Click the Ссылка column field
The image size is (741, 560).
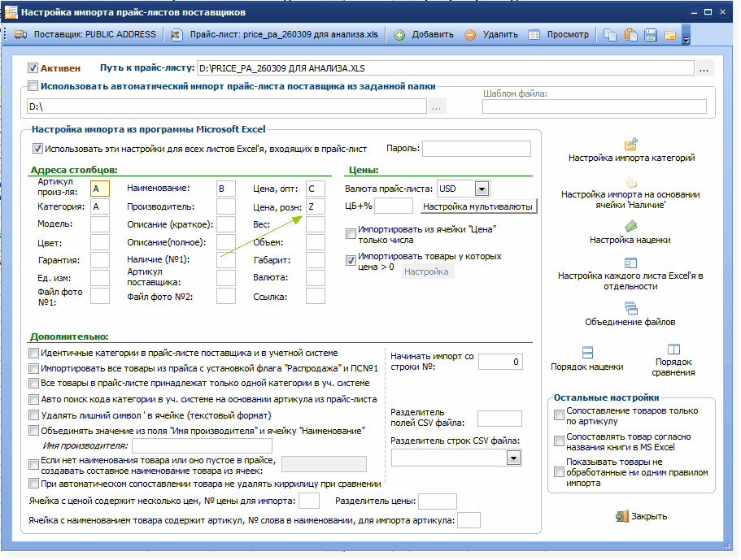316,296
